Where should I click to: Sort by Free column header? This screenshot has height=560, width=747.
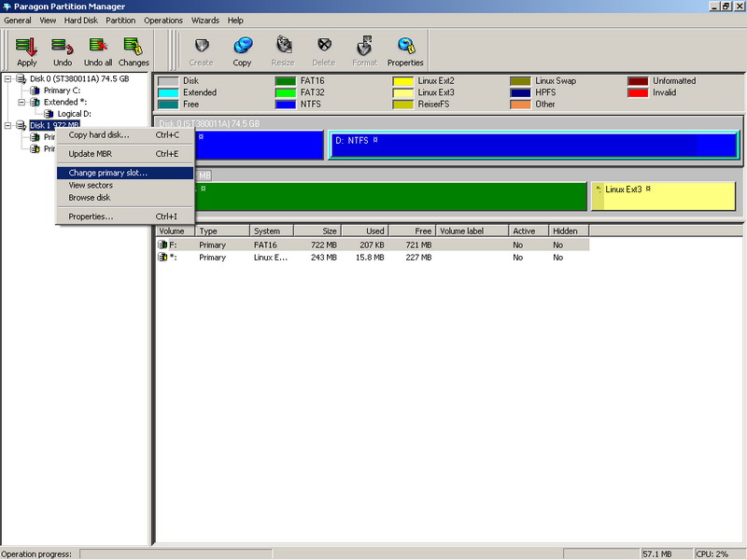(412, 231)
